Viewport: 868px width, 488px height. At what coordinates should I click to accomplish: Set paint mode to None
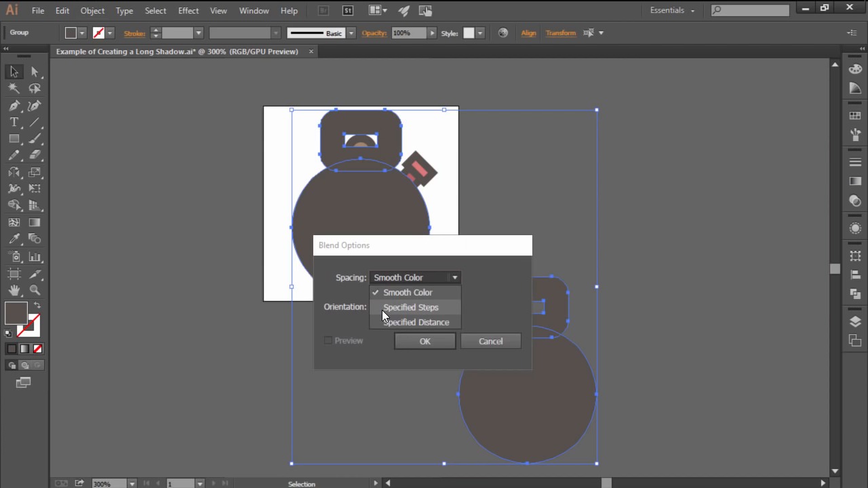point(37,348)
